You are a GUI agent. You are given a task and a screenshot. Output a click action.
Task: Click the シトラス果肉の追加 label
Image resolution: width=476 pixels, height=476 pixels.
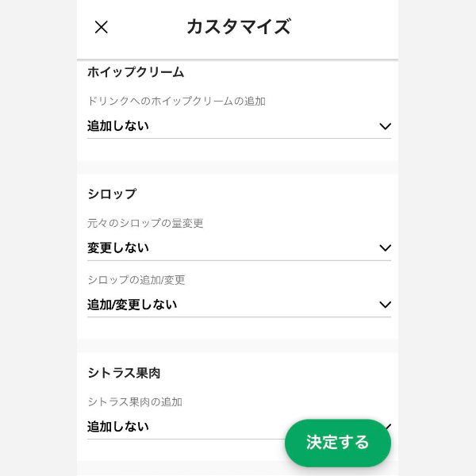point(135,402)
